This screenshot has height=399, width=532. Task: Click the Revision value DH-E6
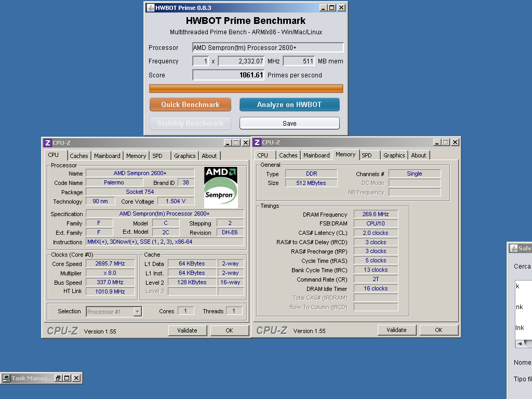[230, 232]
